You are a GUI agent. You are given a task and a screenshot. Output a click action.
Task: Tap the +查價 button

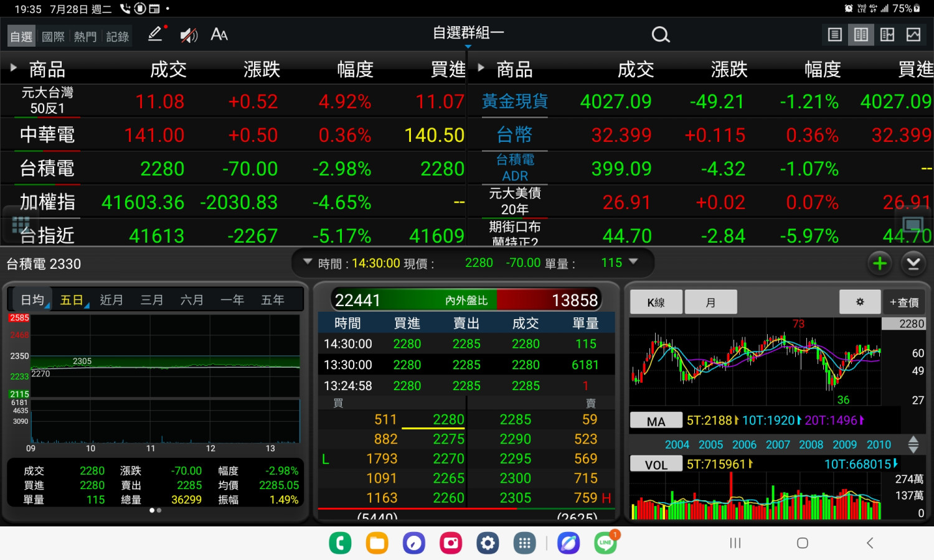904,302
